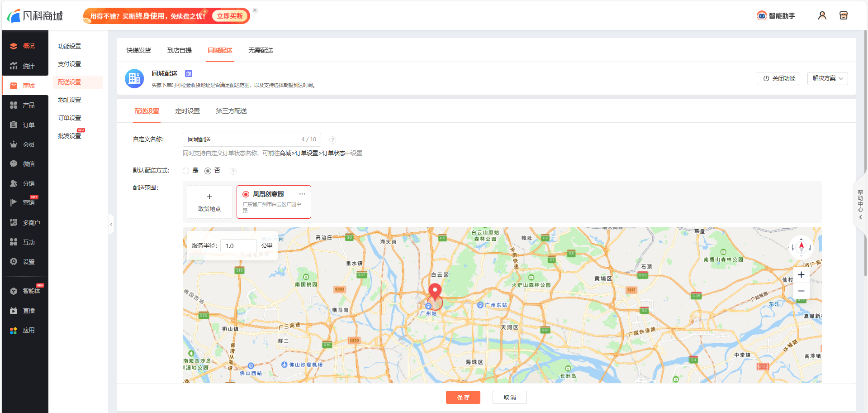Open the 智能助手 robot assistant

[x=776, y=16]
